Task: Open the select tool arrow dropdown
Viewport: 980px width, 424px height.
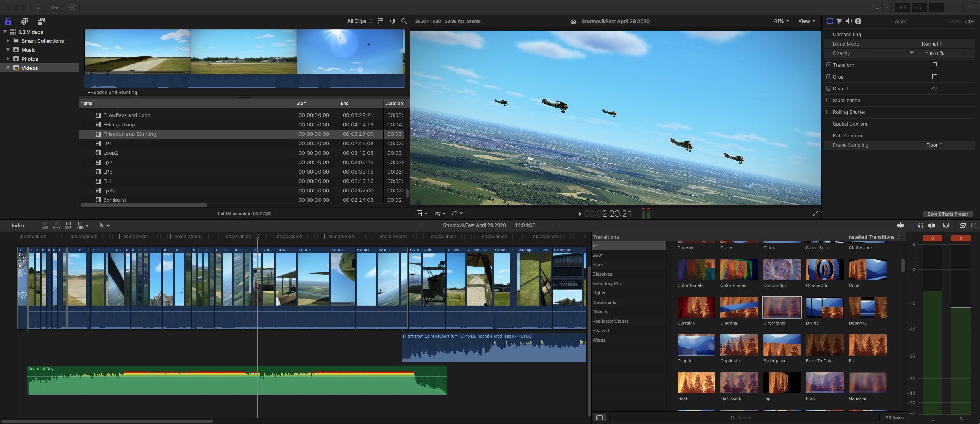Action: (104, 225)
